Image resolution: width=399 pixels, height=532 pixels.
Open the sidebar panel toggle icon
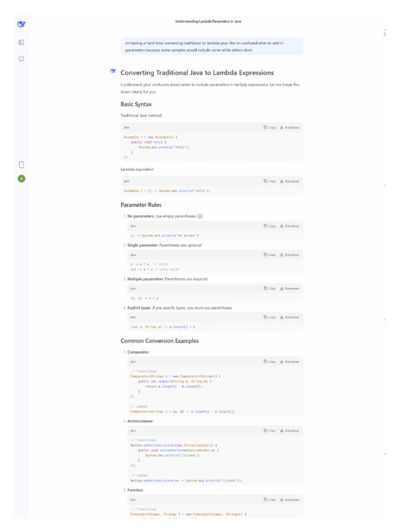[x=21, y=43]
